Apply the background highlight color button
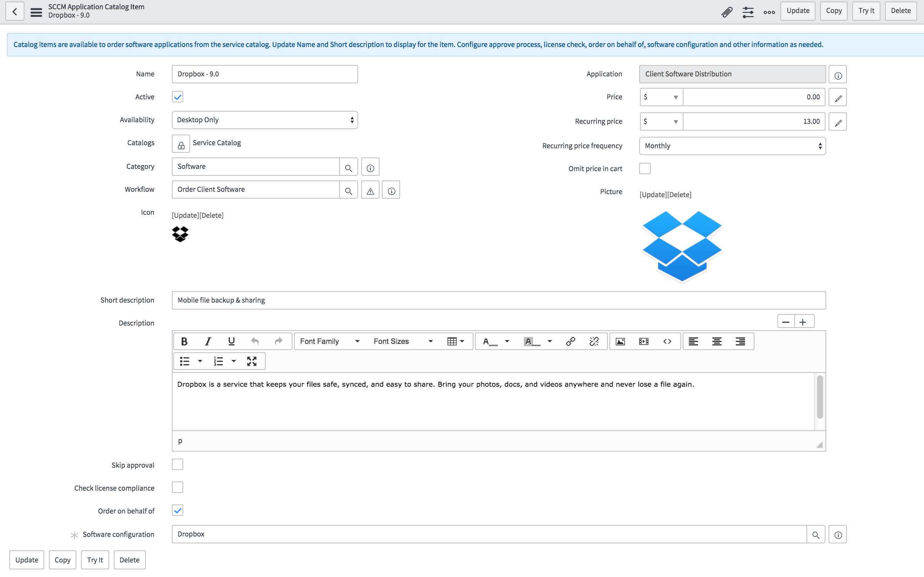The image size is (924, 577). pyautogui.click(x=532, y=341)
